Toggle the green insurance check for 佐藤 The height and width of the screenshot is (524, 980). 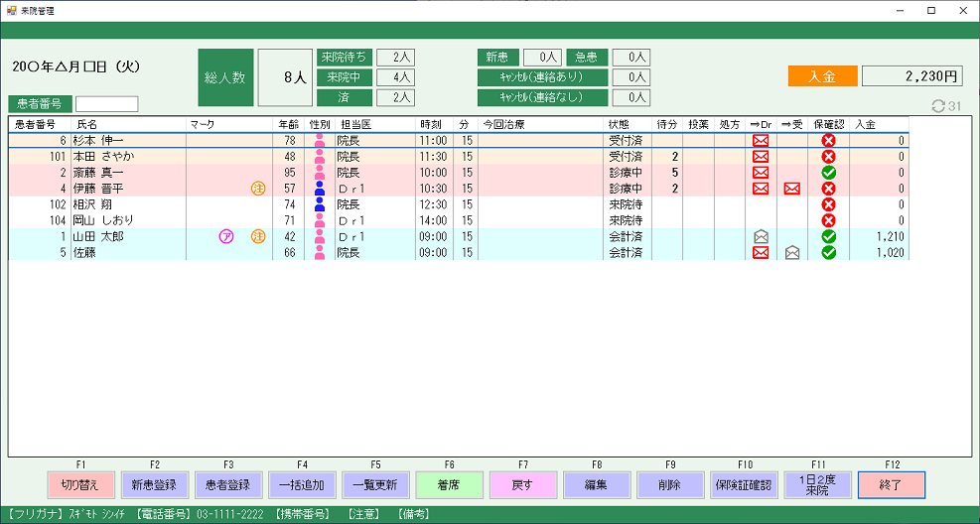[x=828, y=252]
